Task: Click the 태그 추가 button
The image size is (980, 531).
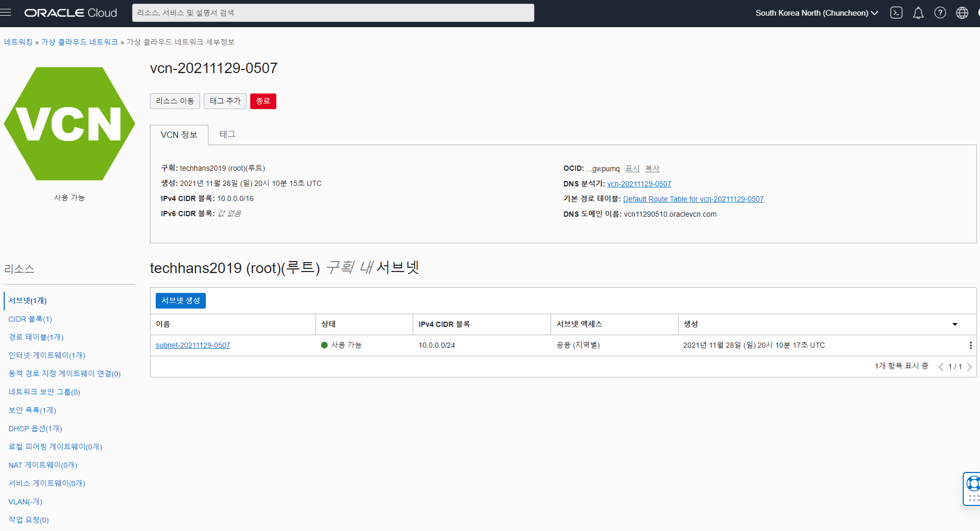Action: (x=225, y=101)
